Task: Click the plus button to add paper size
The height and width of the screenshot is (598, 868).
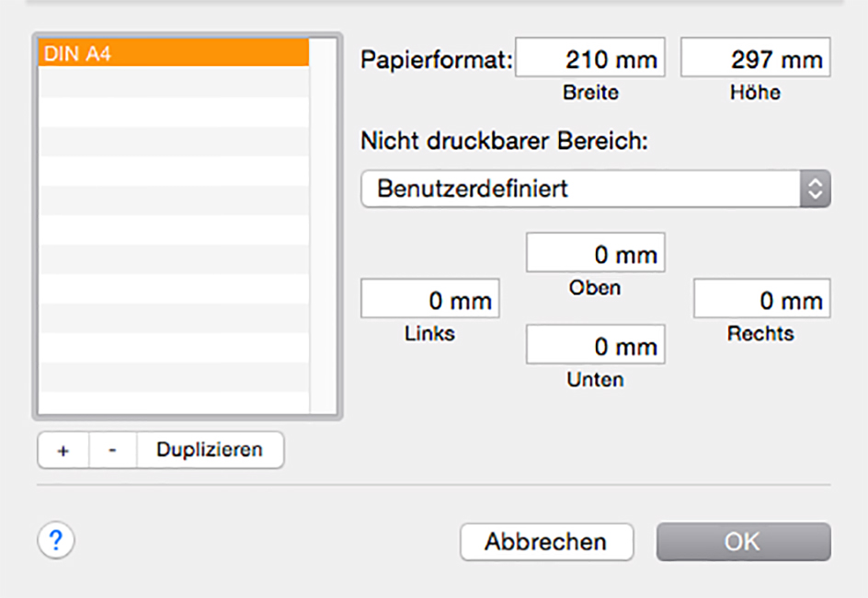Action: [x=63, y=451]
